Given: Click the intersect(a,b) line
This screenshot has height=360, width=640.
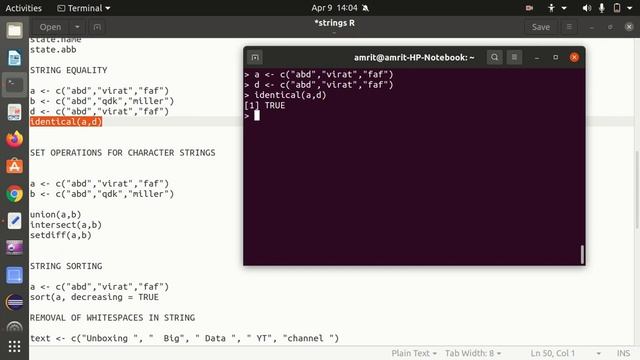Looking at the screenshot, I should click(66, 225).
